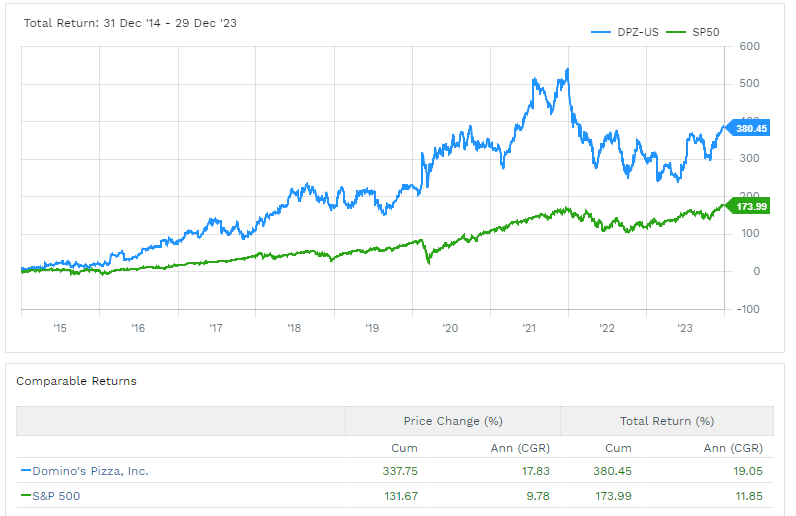The height and width of the screenshot is (516, 796).
Task: Select the 131.67 S&P 500 price change cell
Action: click(399, 495)
